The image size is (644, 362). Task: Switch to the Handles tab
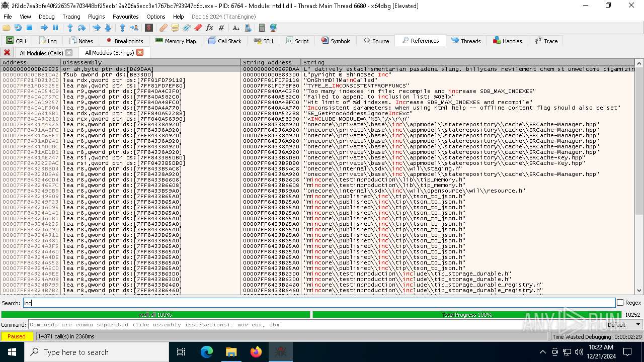(x=507, y=41)
